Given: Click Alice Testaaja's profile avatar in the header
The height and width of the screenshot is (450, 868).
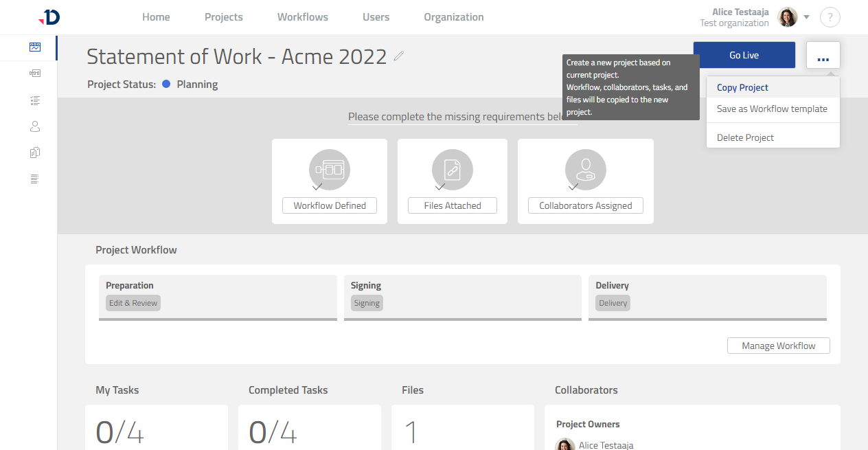Looking at the screenshot, I should 787,17.
